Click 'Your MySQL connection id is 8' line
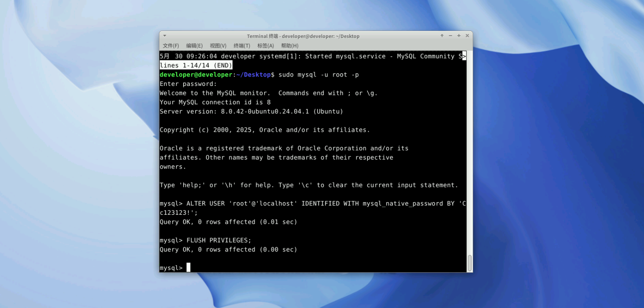Viewport: 644px width, 308px height. [x=215, y=102]
